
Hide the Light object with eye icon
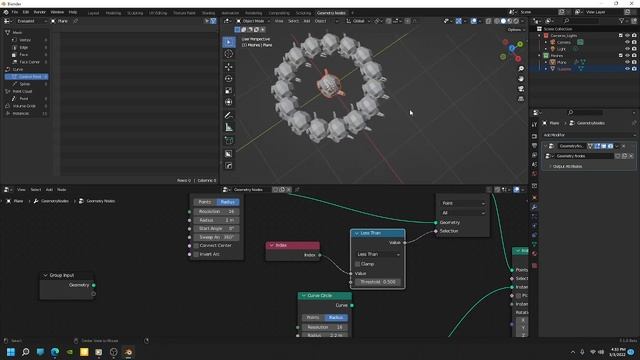click(627, 49)
